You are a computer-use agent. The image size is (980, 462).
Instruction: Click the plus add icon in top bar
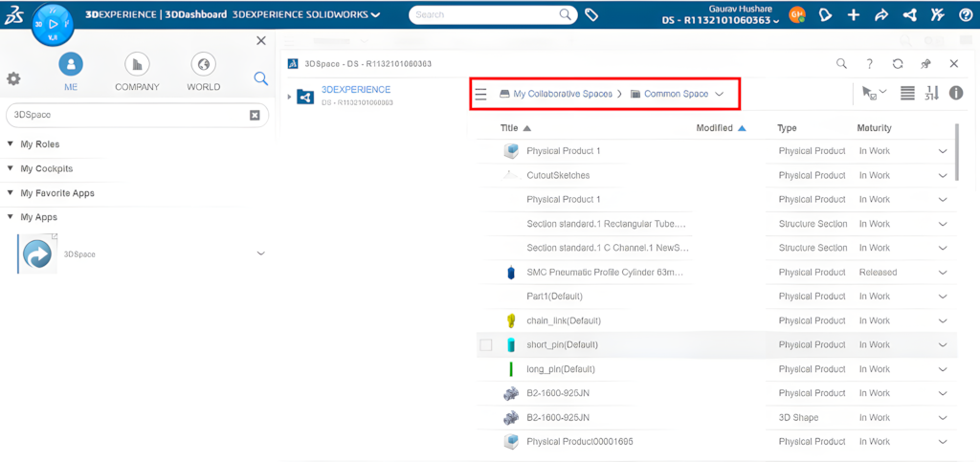(853, 15)
